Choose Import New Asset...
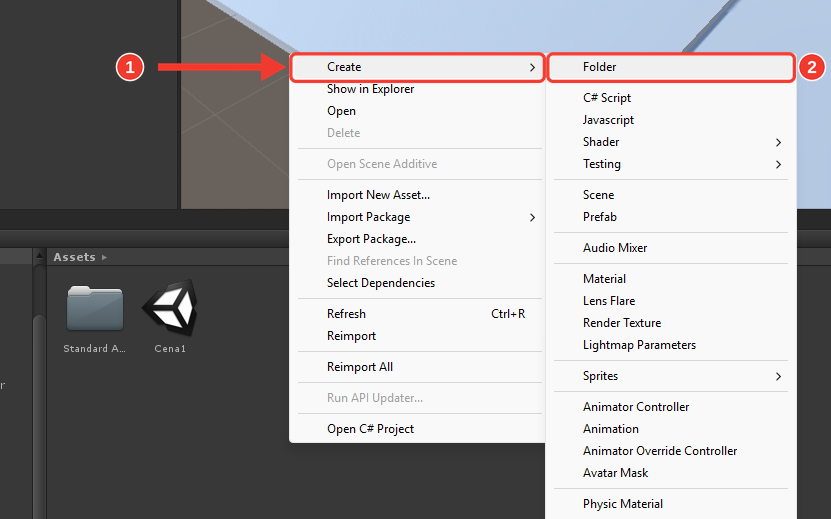This screenshot has width=831, height=519. click(x=418, y=195)
